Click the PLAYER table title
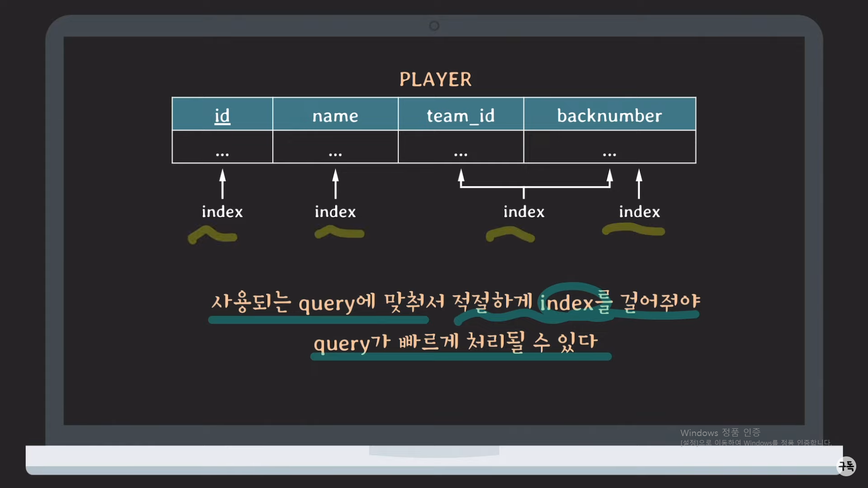The image size is (868, 488). pyautogui.click(x=435, y=80)
